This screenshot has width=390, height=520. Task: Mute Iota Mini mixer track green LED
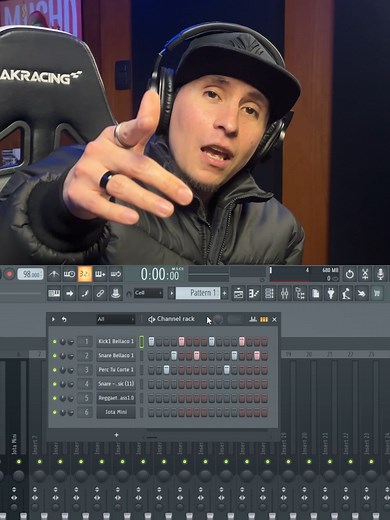[x=19, y=462]
